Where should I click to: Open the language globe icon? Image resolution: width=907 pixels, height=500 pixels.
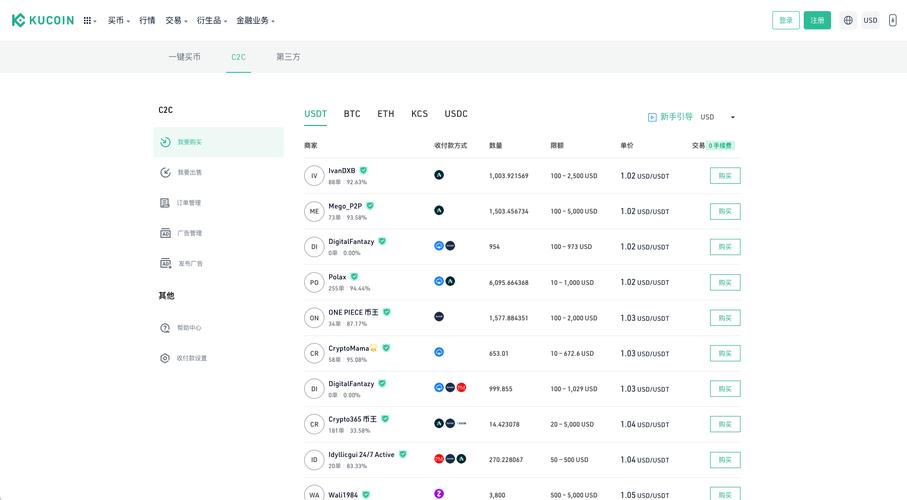[x=848, y=20]
